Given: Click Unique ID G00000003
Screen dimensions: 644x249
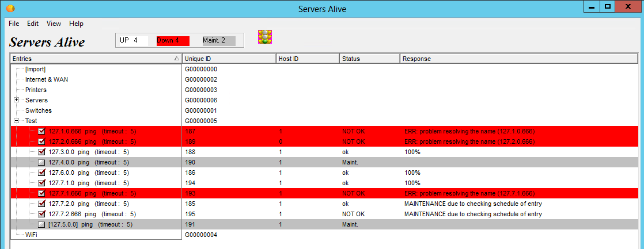Looking at the screenshot, I should coord(201,90).
